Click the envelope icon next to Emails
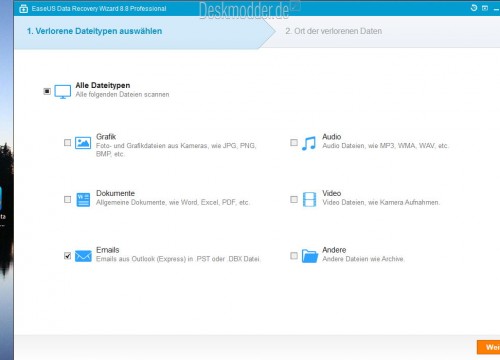 point(83,256)
